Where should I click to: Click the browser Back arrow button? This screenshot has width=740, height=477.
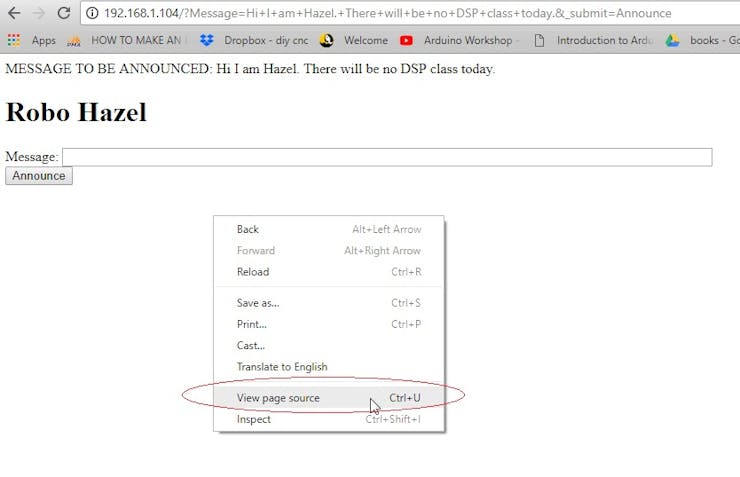(x=14, y=13)
